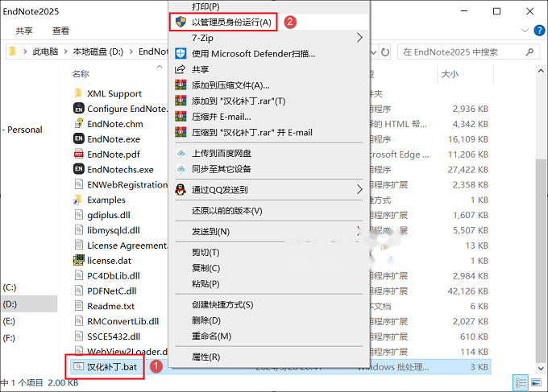Click the Baidu Netdisk icon next to 同步至其它设备
Viewport: 548px width, 392px height.
coord(181,169)
